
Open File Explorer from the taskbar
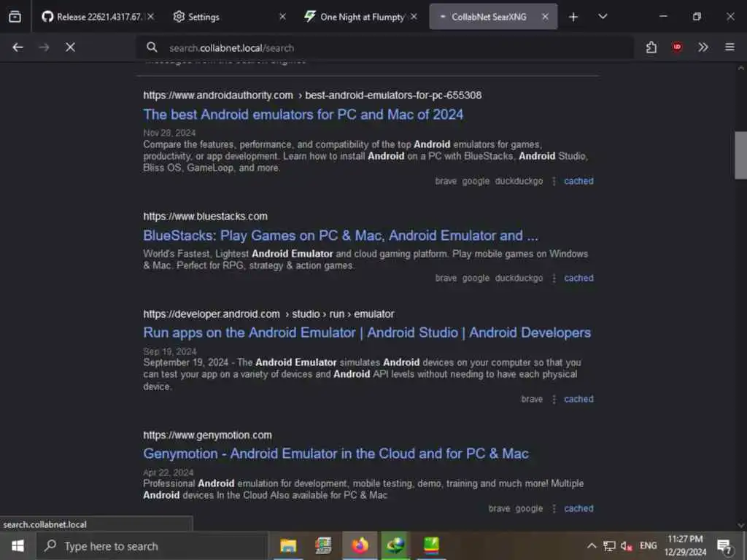[288, 545]
